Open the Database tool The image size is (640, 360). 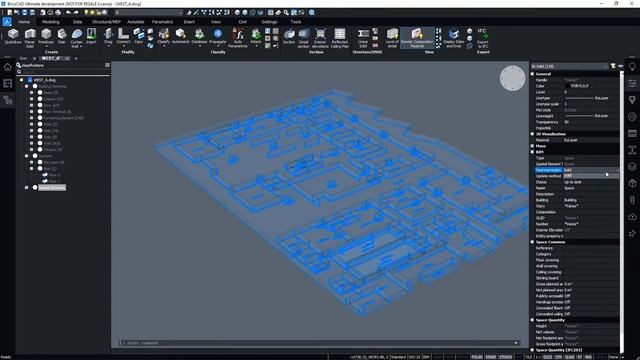point(199,37)
